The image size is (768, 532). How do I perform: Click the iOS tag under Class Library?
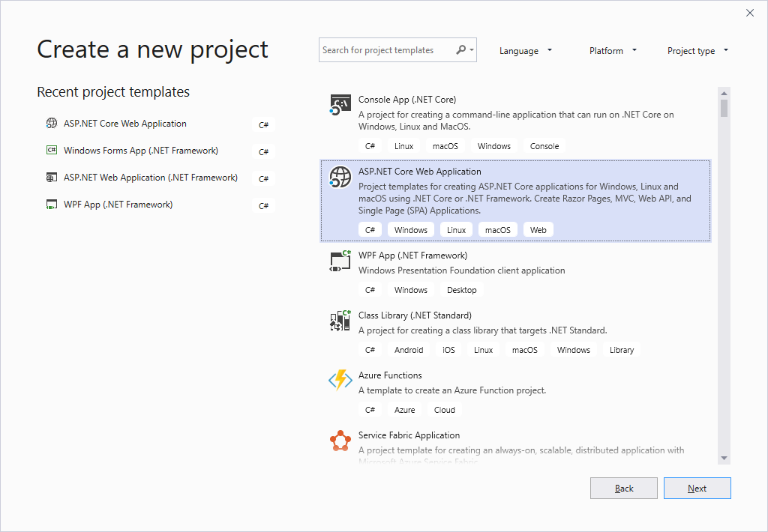(448, 350)
